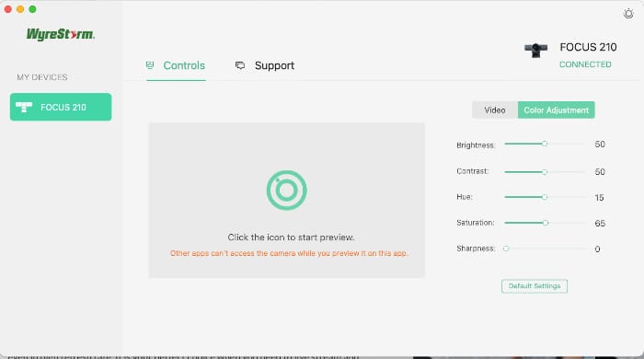644x359 pixels.
Task: Click the Brightness value 50
Action: [x=600, y=145]
